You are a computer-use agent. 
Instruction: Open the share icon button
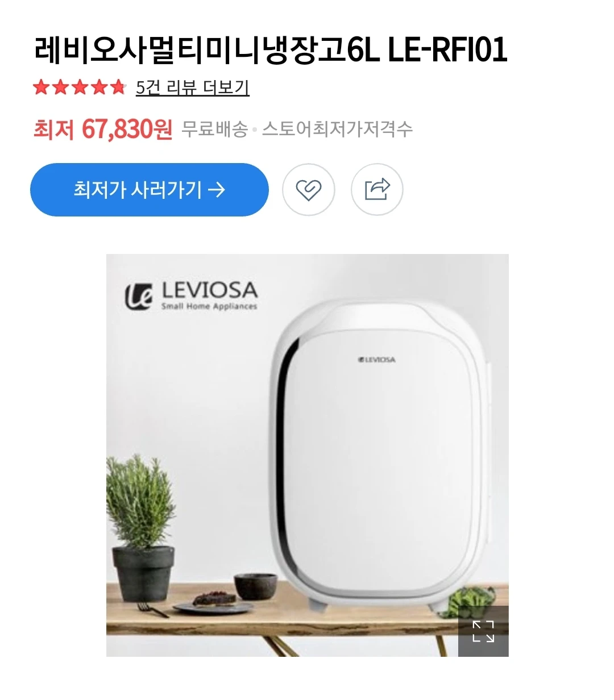(x=377, y=190)
